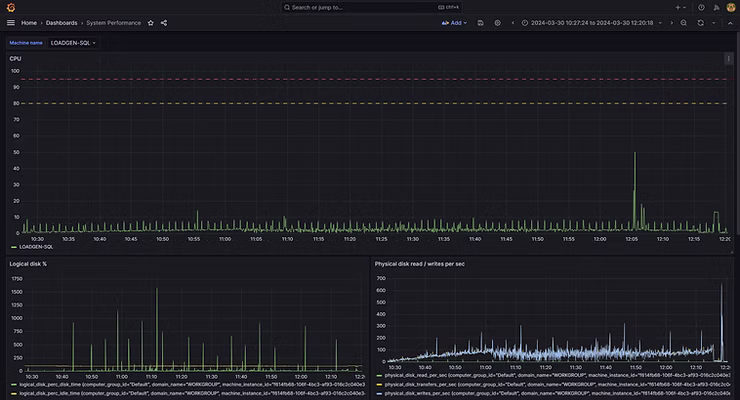Share the System Performance dashboard

164,23
